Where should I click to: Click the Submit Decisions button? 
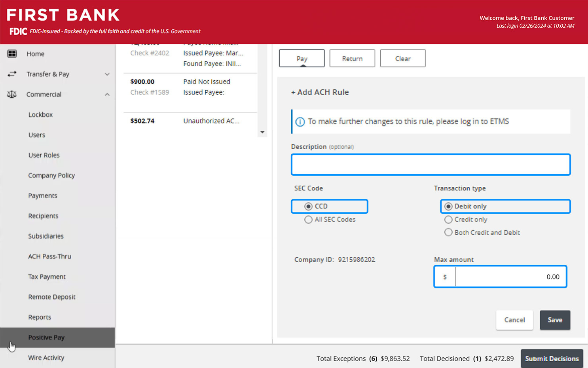(552, 359)
